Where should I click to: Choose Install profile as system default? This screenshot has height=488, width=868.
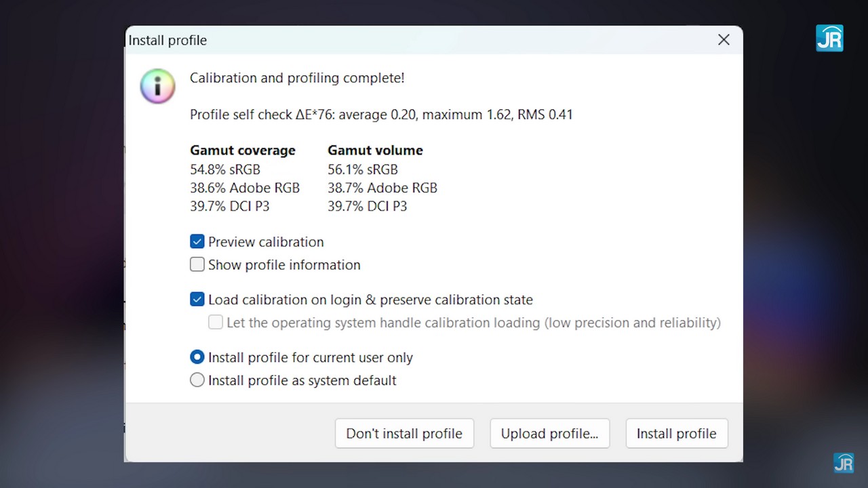click(197, 380)
